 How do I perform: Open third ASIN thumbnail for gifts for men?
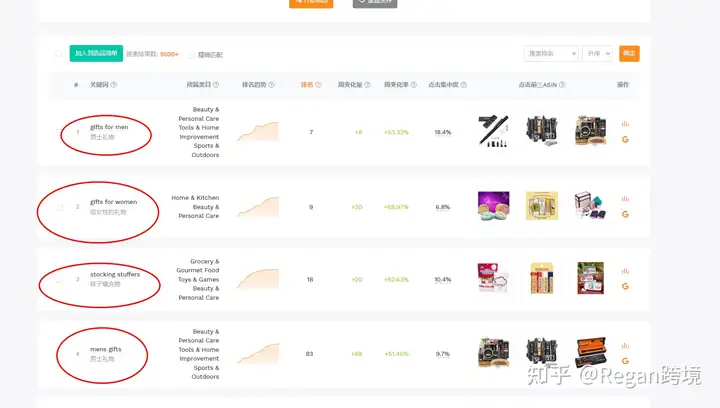coord(591,131)
